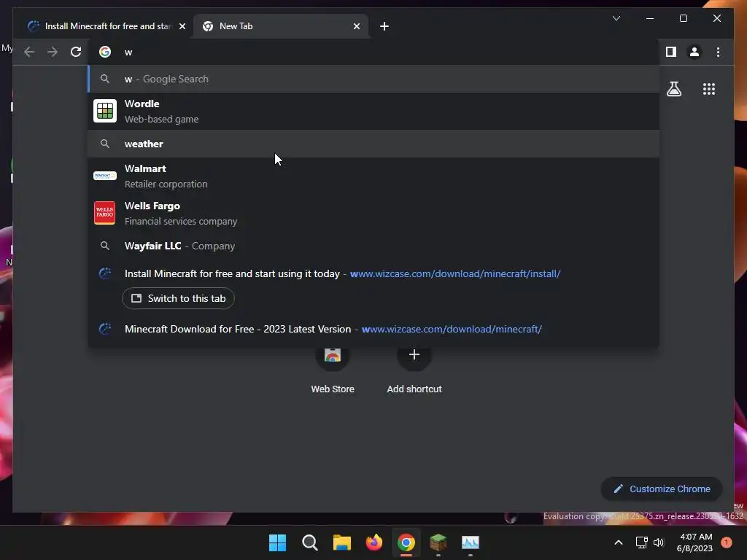
Task: Show hidden tray icons chevron
Action: [x=618, y=542]
